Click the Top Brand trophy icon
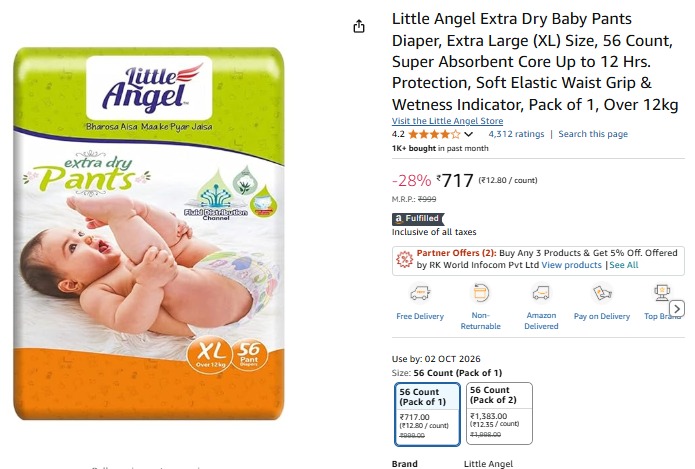This screenshot has height=469, width=695. point(662,293)
